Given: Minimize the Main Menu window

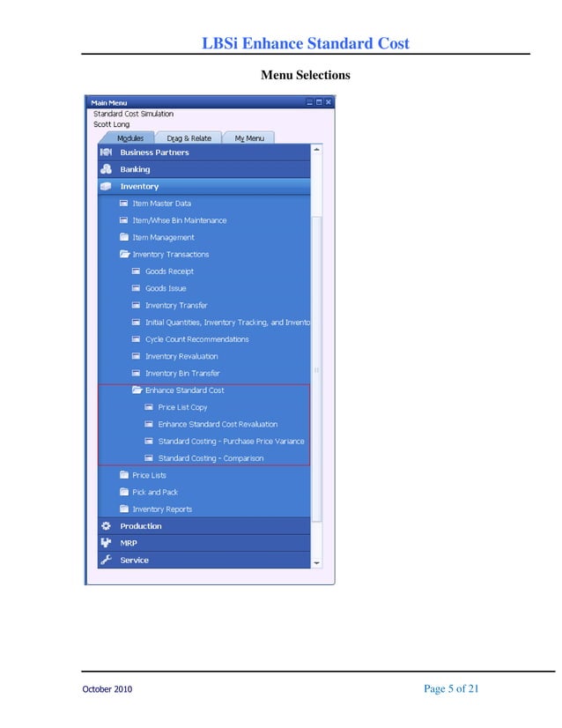Looking at the screenshot, I should pyautogui.click(x=310, y=102).
